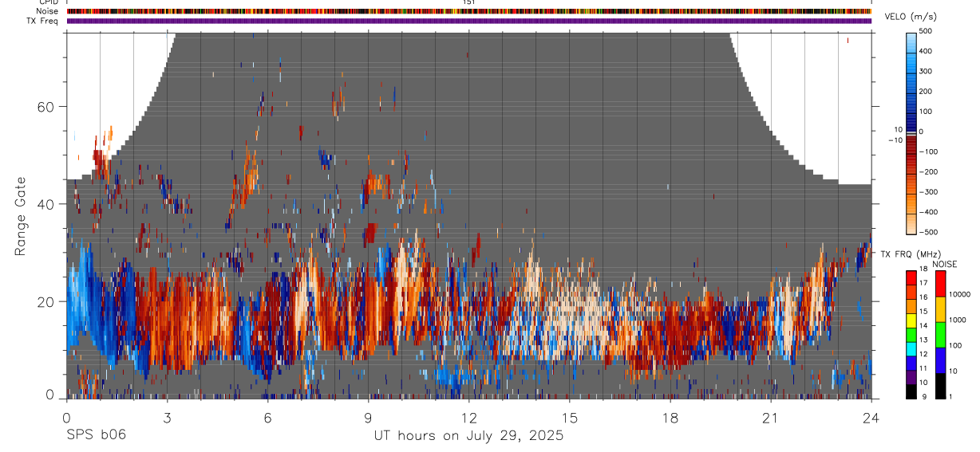Click the blue segment of NOISE colorbar
Screen dimensions: 980x452
coord(940,360)
